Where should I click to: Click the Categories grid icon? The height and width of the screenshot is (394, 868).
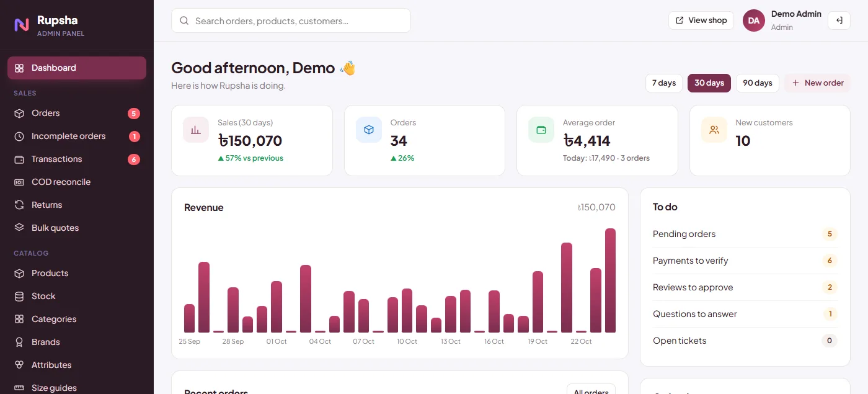tap(19, 320)
